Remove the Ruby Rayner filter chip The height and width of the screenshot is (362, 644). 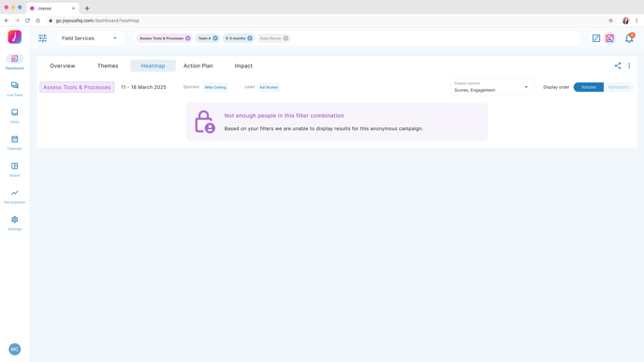(285, 38)
